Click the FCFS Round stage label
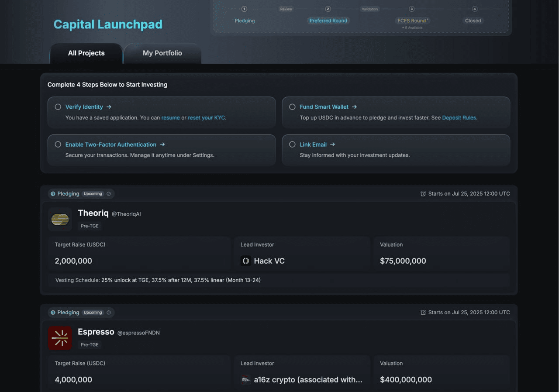The width and height of the screenshot is (559, 392). click(413, 21)
